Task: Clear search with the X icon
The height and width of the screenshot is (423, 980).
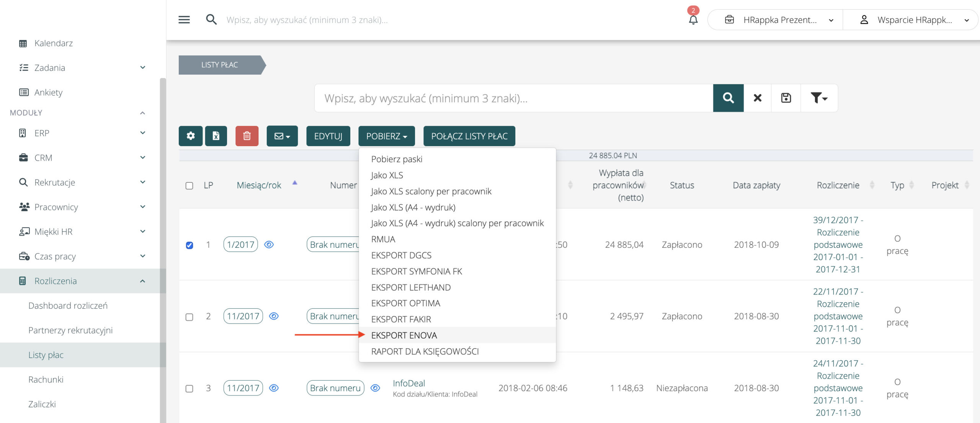Action: (x=757, y=98)
